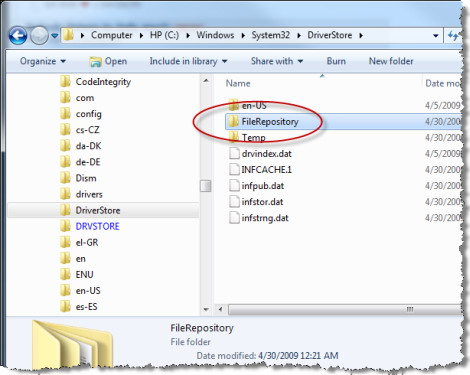Click the Name column header
470x375 pixels.
(x=238, y=83)
